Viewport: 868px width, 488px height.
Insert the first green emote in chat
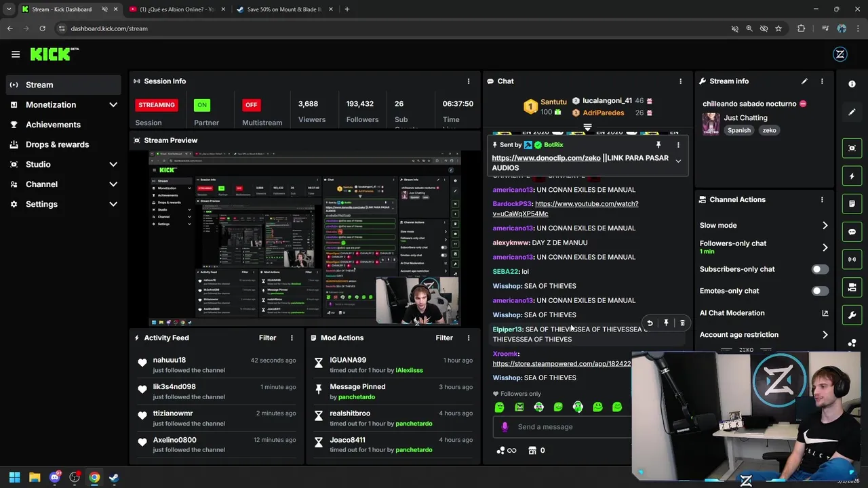500,407
